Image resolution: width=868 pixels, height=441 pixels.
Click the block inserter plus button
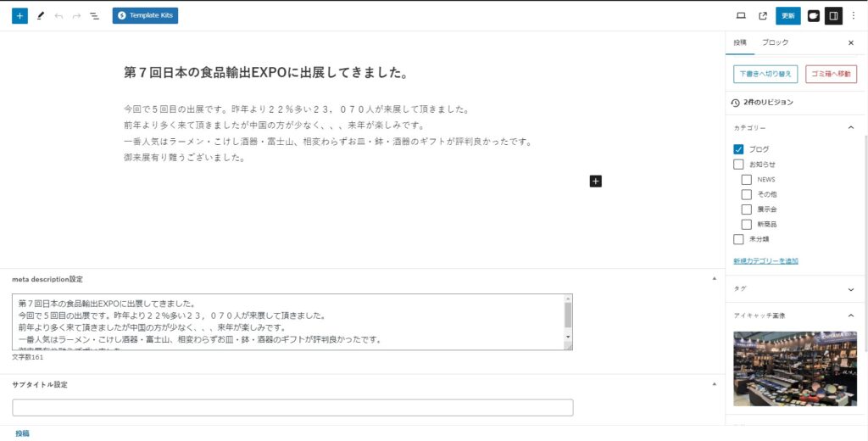19,15
